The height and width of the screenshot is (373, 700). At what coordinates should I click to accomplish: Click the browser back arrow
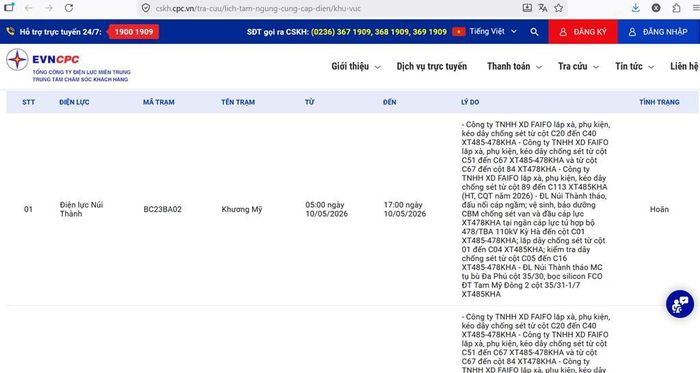click(x=29, y=8)
